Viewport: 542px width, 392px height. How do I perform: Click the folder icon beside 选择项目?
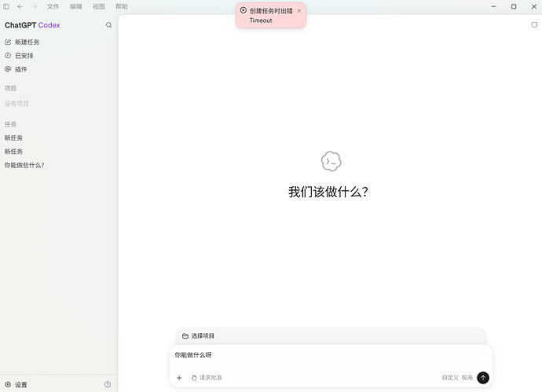185,336
